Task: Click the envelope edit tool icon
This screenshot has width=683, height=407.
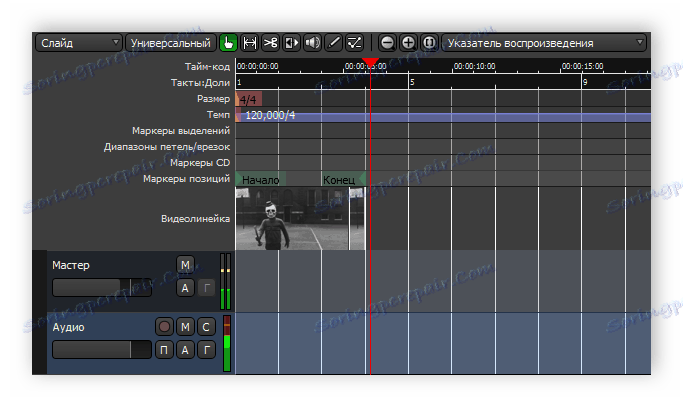Action: tap(354, 43)
